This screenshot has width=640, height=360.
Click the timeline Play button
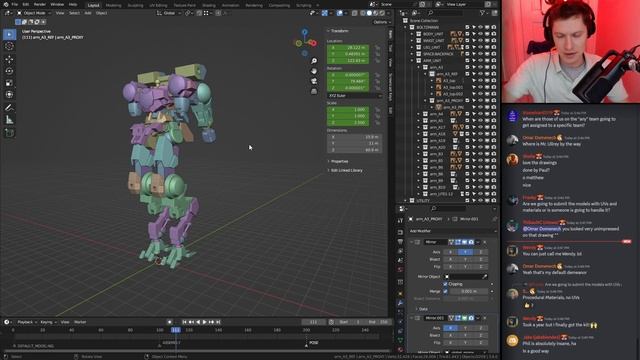click(x=205, y=322)
